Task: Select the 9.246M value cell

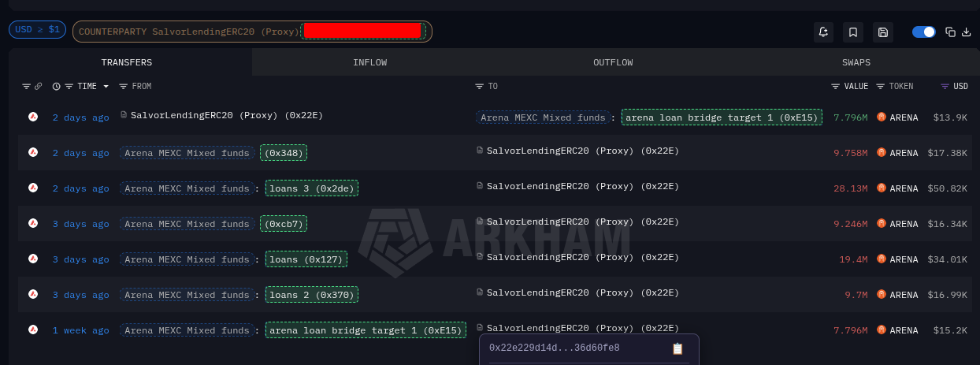Action: pyautogui.click(x=850, y=224)
